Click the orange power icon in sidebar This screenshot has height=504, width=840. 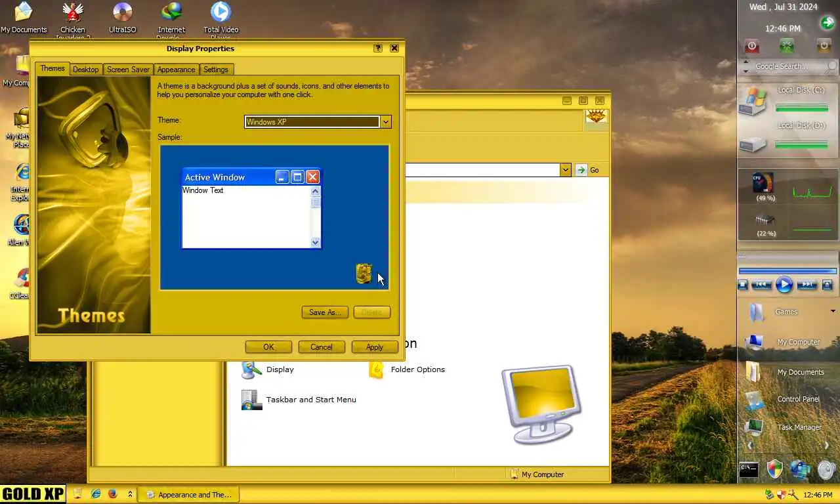824,46
